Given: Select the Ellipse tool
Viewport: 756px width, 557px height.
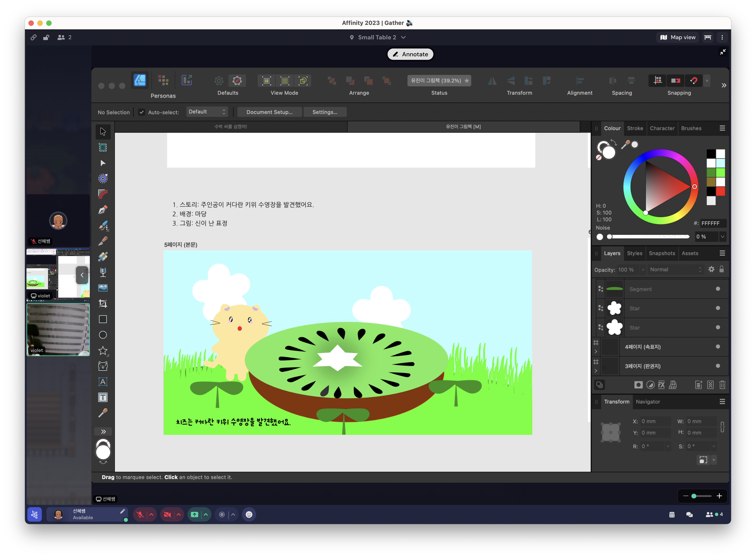Looking at the screenshot, I should (x=103, y=335).
